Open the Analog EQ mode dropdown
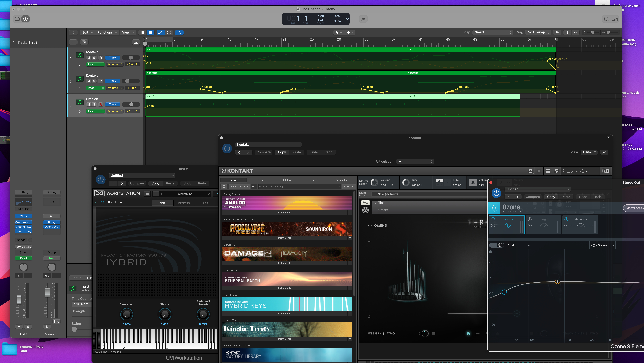 coord(518,245)
